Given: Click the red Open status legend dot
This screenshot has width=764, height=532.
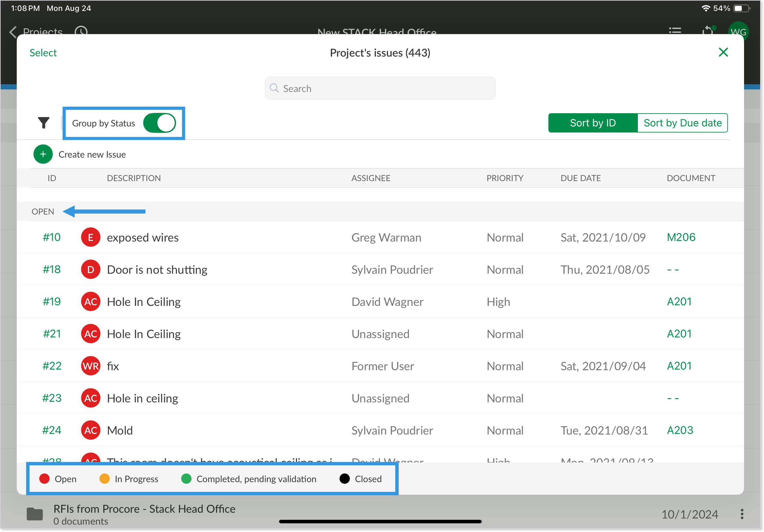Looking at the screenshot, I should (44, 479).
